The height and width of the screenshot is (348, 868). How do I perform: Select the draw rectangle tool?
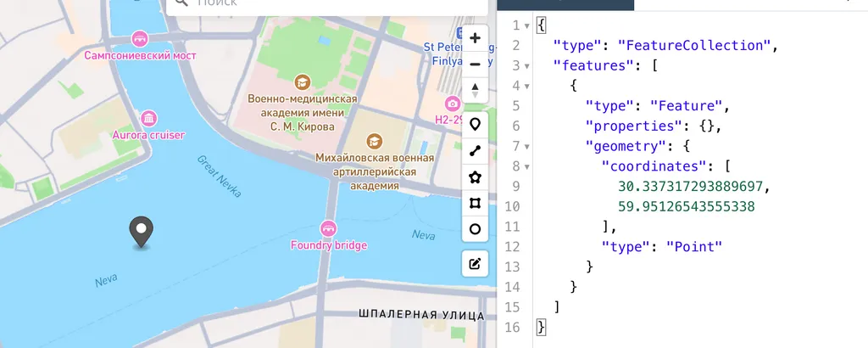(x=475, y=203)
